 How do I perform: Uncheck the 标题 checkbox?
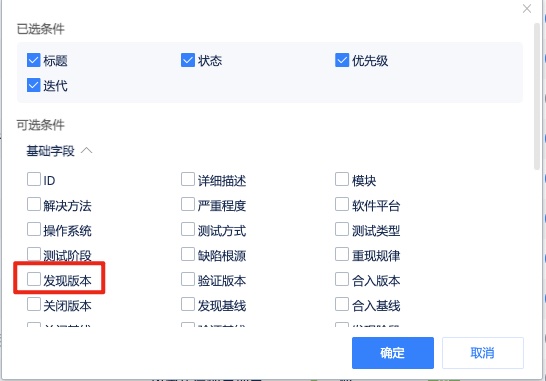tap(33, 60)
